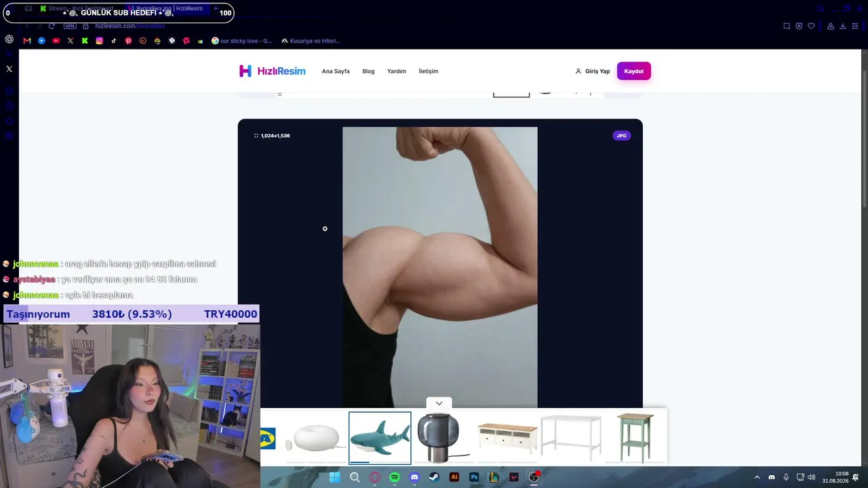Open 'our sticky love' Google bookmark

[x=241, y=41]
